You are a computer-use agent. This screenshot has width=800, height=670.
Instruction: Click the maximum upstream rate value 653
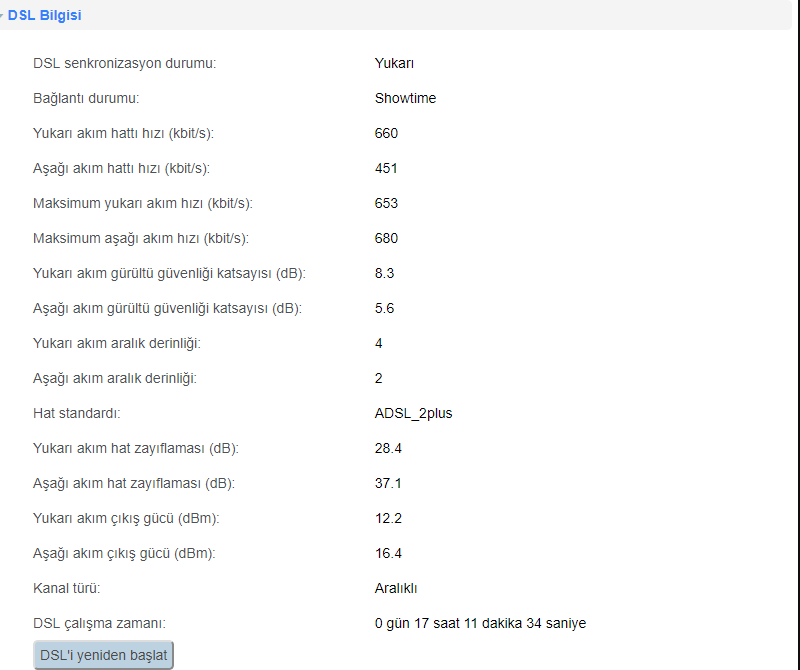(x=386, y=203)
